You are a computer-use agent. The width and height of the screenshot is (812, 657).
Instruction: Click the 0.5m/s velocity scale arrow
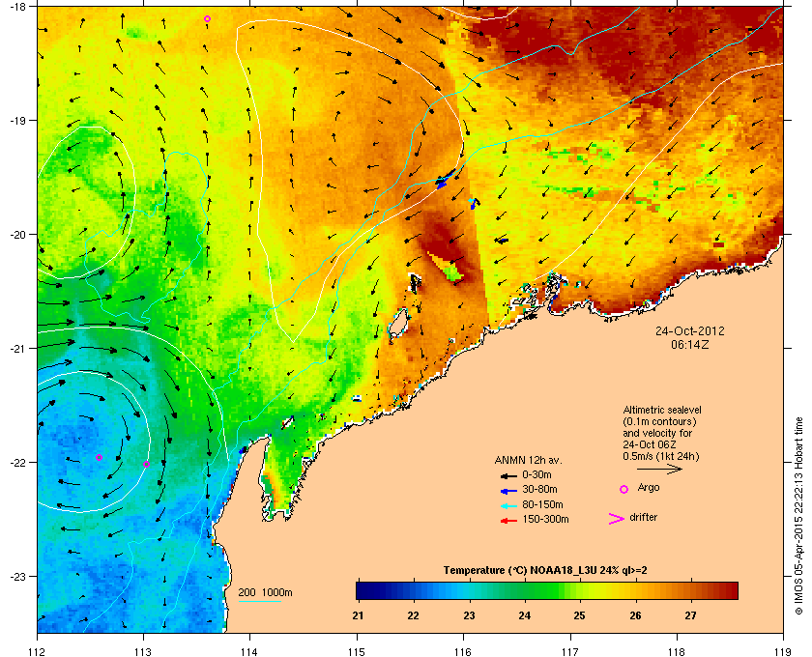pos(659,469)
